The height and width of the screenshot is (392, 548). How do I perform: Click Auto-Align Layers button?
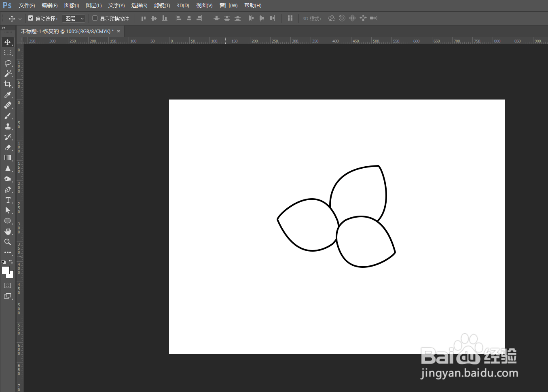coord(290,18)
